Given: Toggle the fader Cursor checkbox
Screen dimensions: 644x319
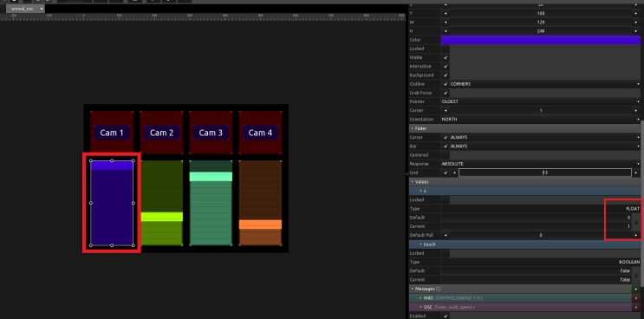Looking at the screenshot, I should click(x=446, y=137).
